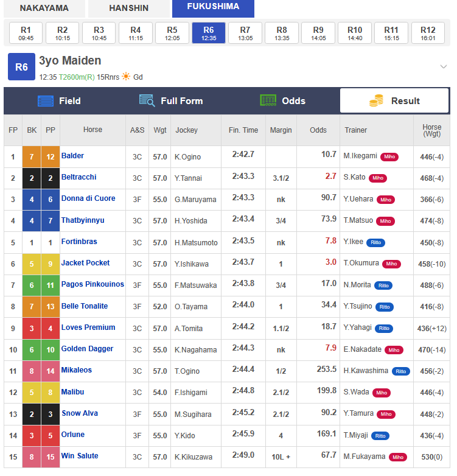Open race R12 at 16:01
457x476 pixels.
tap(428, 33)
